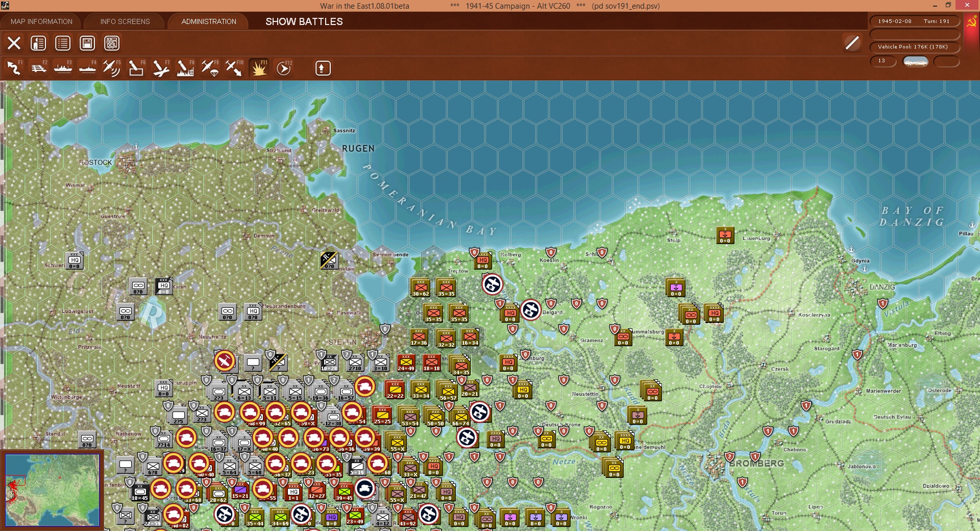
Task: Select the F1 move mode icon
Action: (x=14, y=68)
